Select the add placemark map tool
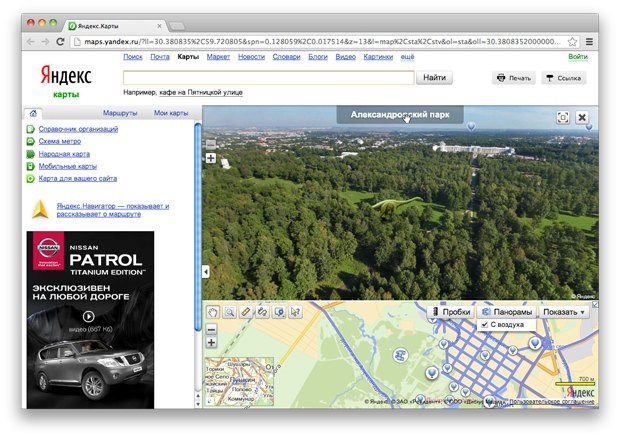 (279, 312)
